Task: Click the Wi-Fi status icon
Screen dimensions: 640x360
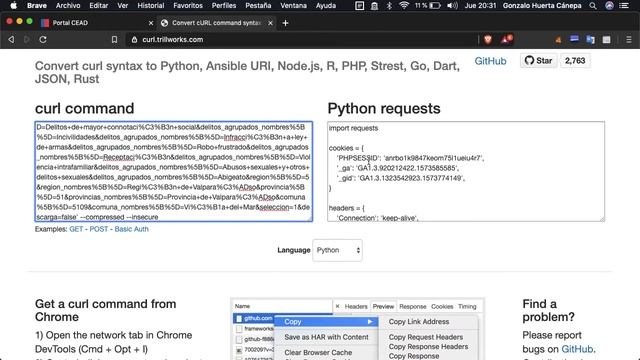Action: [x=404, y=6]
